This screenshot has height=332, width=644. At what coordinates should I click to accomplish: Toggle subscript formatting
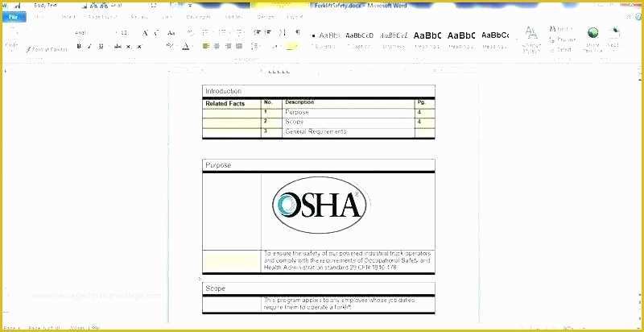(x=128, y=47)
